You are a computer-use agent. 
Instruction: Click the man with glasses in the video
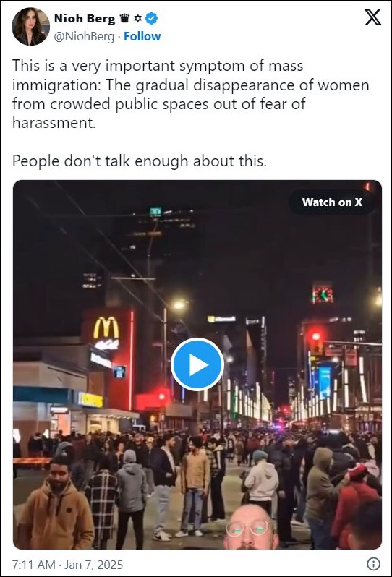pos(251,527)
